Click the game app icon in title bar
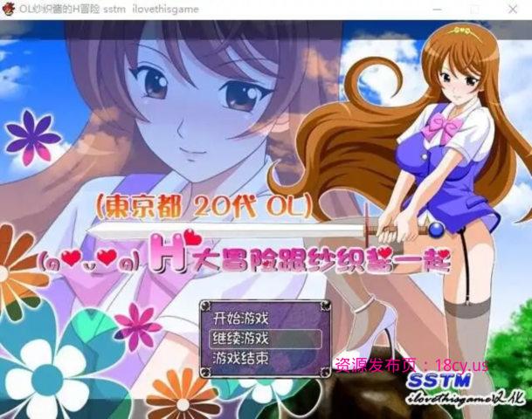The height and width of the screenshot is (419, 532). 8,9
